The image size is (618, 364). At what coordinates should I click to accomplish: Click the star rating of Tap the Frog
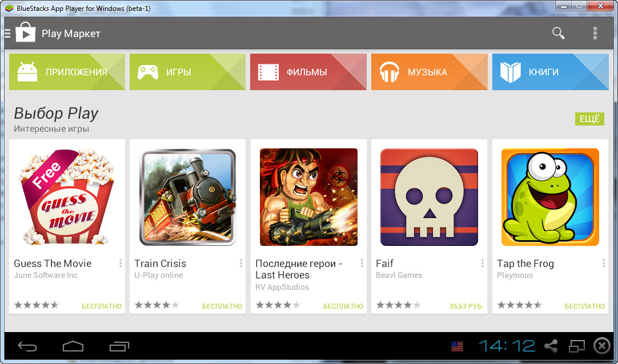pos(519,305)
